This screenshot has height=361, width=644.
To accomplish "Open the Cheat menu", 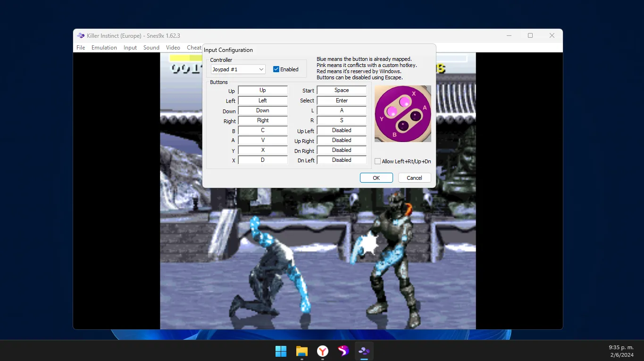I will [x=194, y=48].
